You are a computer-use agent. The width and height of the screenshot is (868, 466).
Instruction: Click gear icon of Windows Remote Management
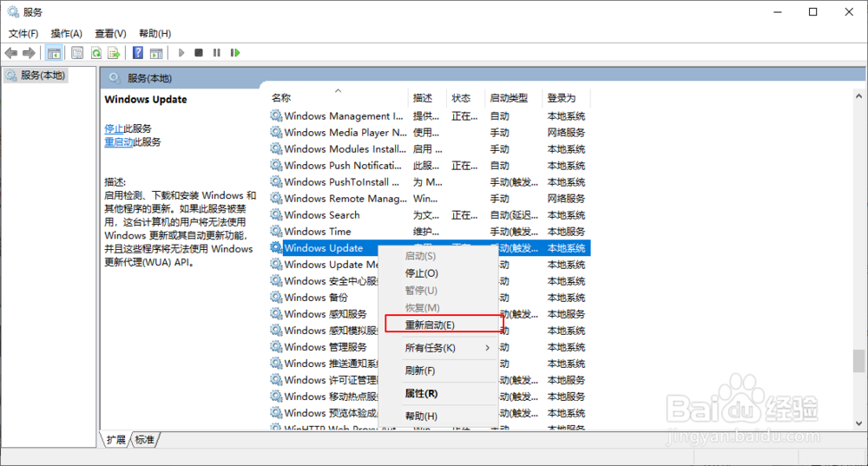click(x=276, y=198)
